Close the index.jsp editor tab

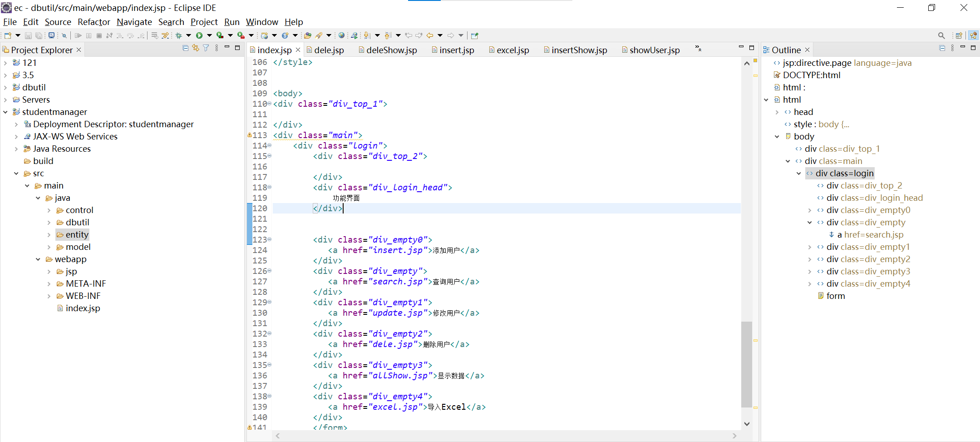coord(298,50)
